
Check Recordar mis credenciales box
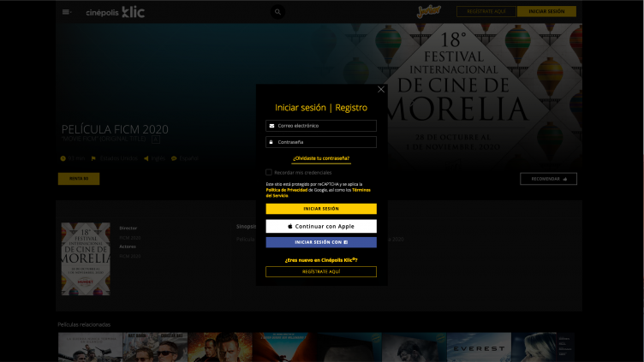(x=269, y=172)
